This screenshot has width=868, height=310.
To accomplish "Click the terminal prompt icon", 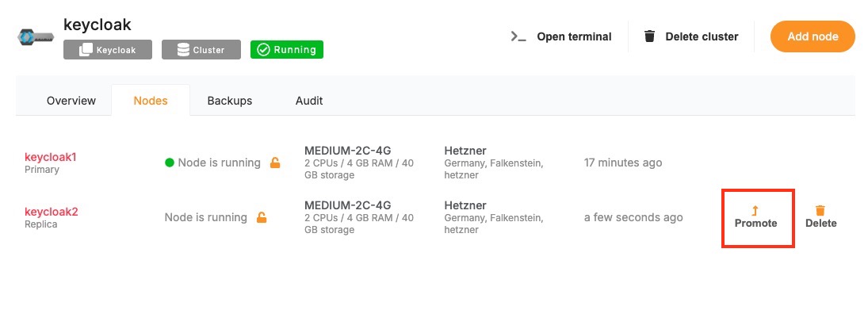I will (x=518, y=36).
